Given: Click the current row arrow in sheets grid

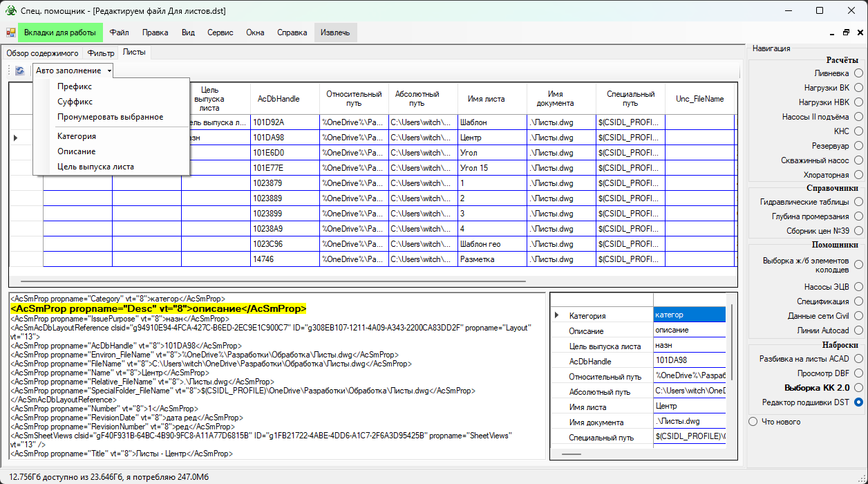Looking at the screenshot, I should (16, 138).
